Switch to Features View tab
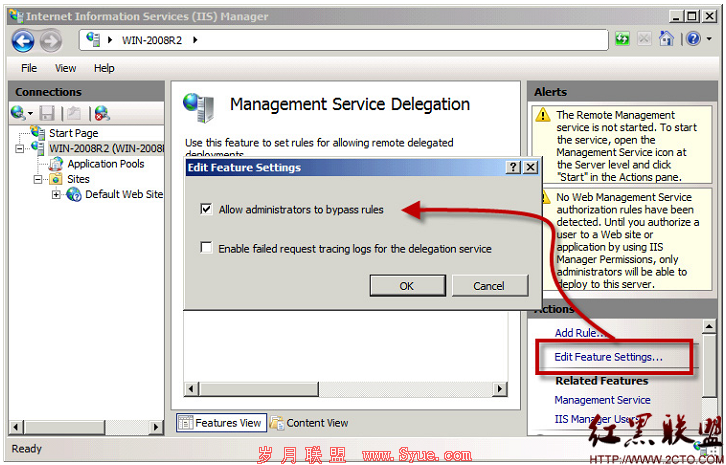 coord(221,422)
